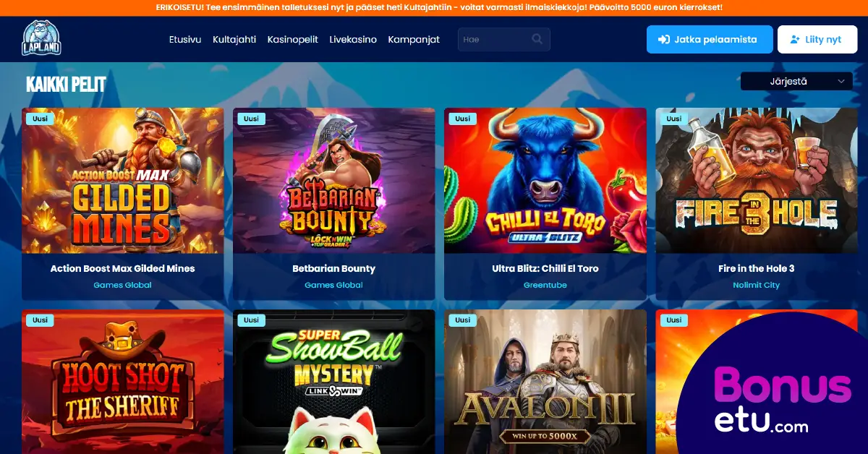Click the Uusi badge on Gilded Mines
The height and width of the screenshot is (454, 868).
tap(40, 119)
